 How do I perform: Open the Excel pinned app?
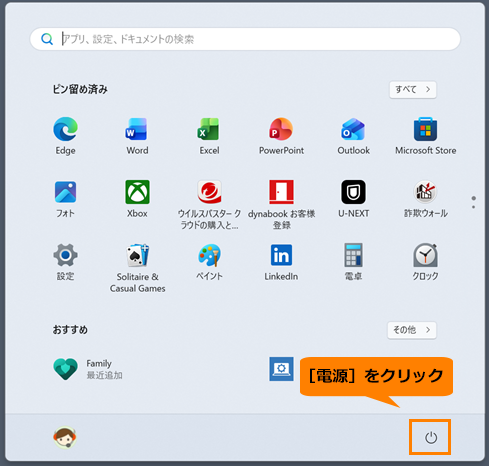[209, 136]
